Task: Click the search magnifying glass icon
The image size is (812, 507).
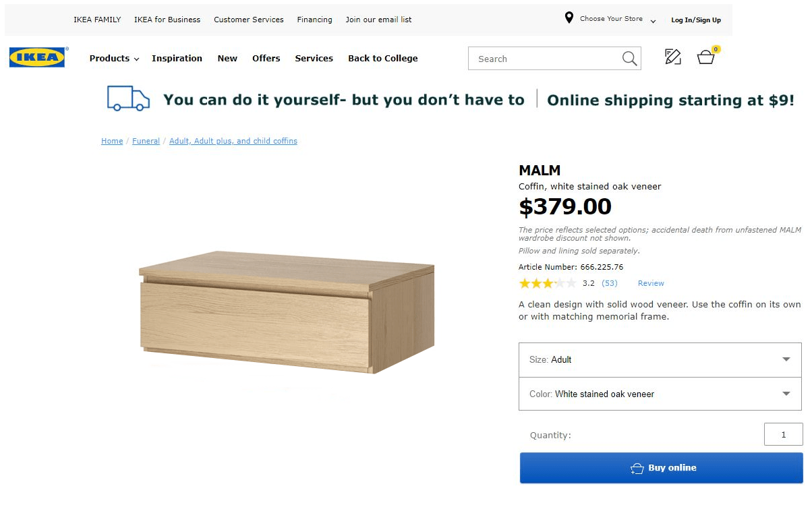Action: (x=629, y=59)
